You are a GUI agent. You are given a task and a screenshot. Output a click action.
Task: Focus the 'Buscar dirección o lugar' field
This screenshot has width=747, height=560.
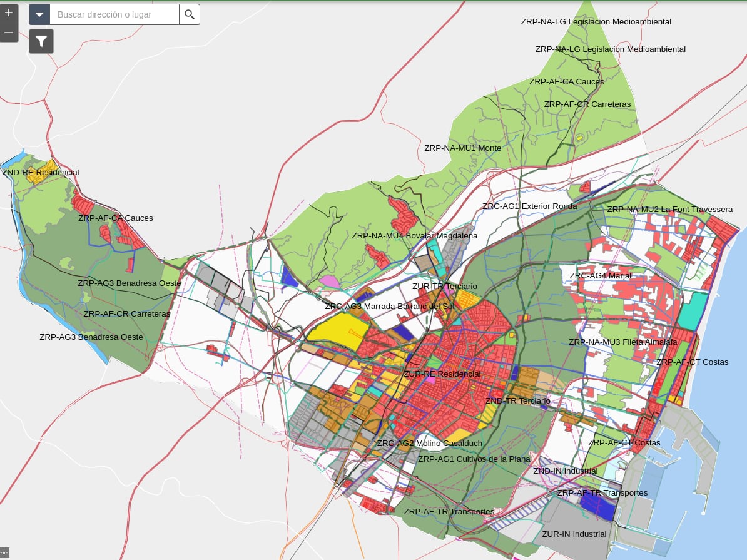click(x=114, y=14)
